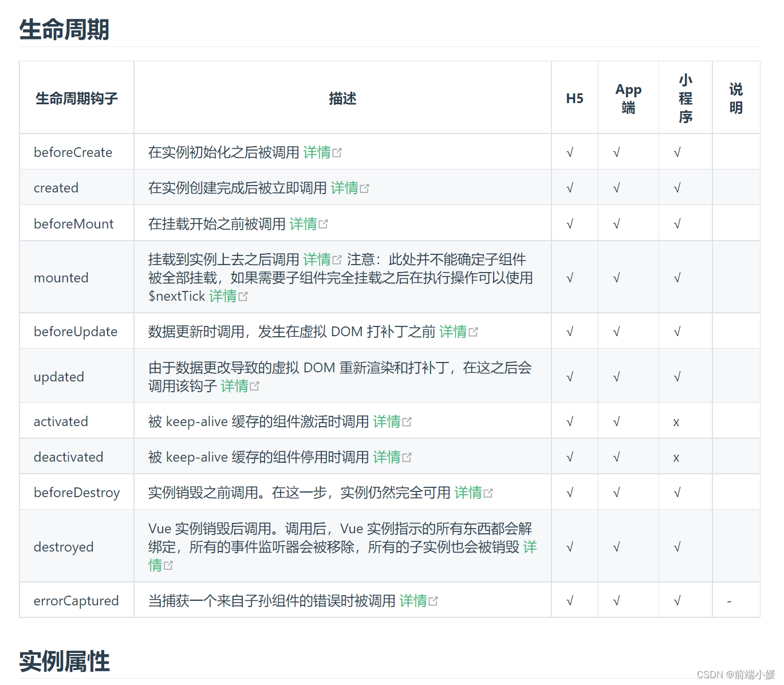784x685 pixels.
Task: Open 详情 link in activated row
Action: (387, 422)
